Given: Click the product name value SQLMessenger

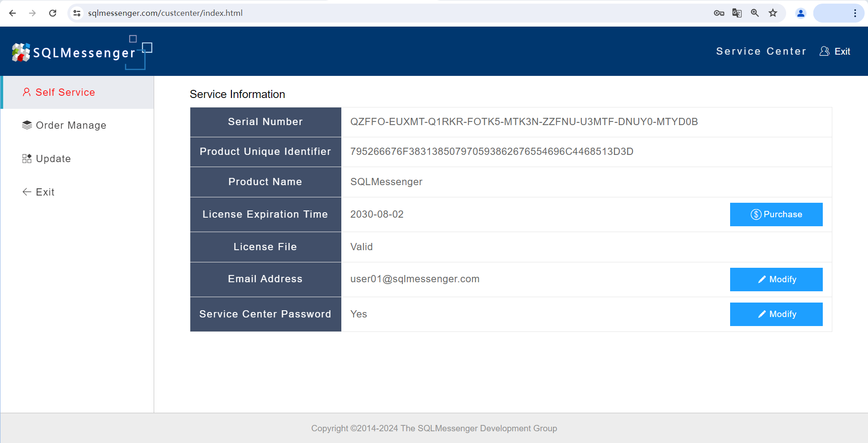Looking at the screenshot, I should 387,182.
